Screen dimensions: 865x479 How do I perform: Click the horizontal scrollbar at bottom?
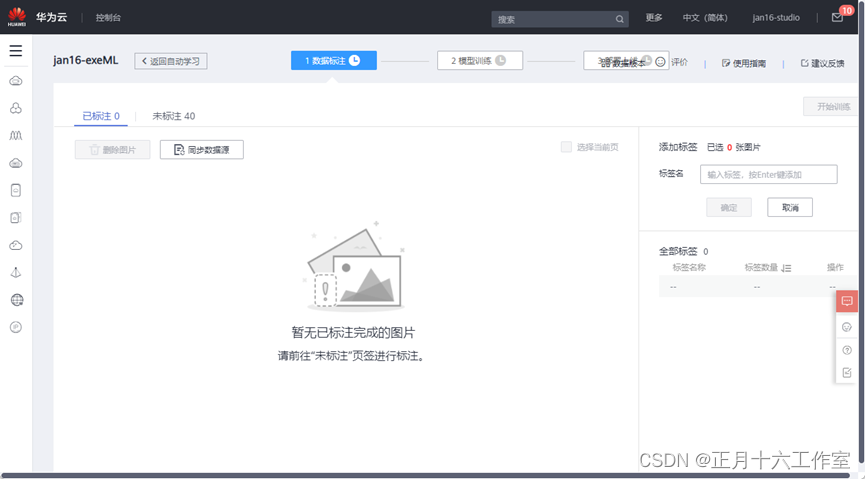pyautogui.click(x=425, y=475)
